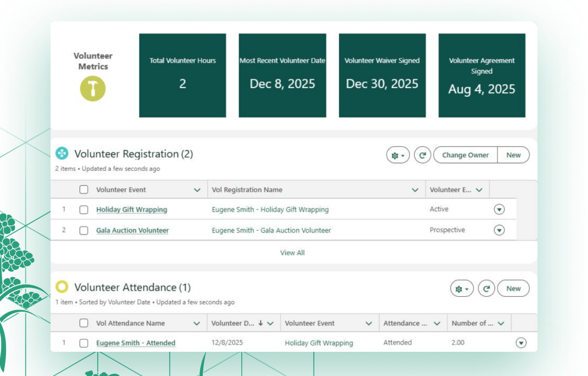588x376 pixels.
Task: Open the Volunteer Attendance gear settings menu
Action: [x=462, y=289]
